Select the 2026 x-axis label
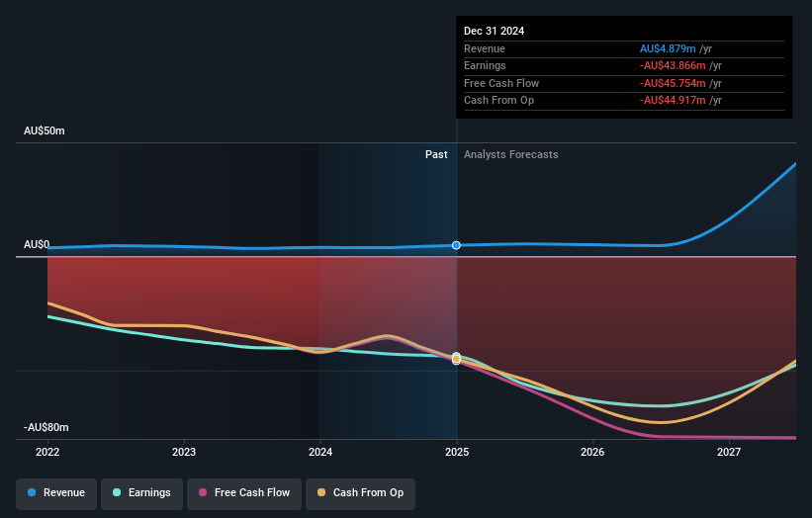 (x=592, y=452)
